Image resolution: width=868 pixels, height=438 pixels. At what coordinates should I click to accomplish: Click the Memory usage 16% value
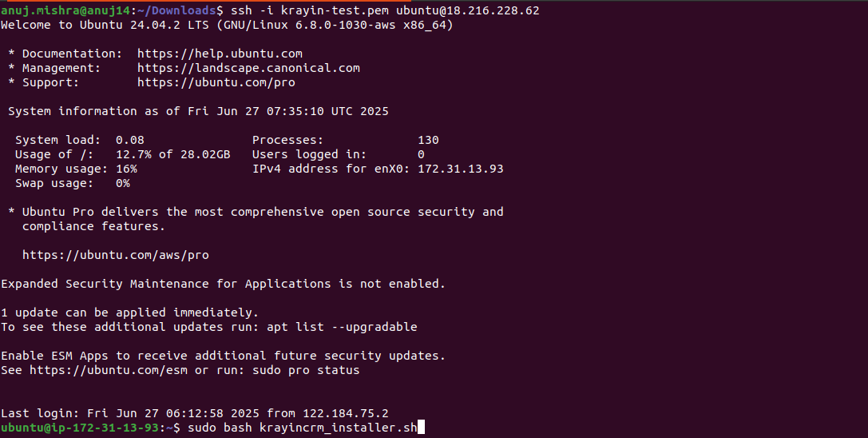[126, 169]
